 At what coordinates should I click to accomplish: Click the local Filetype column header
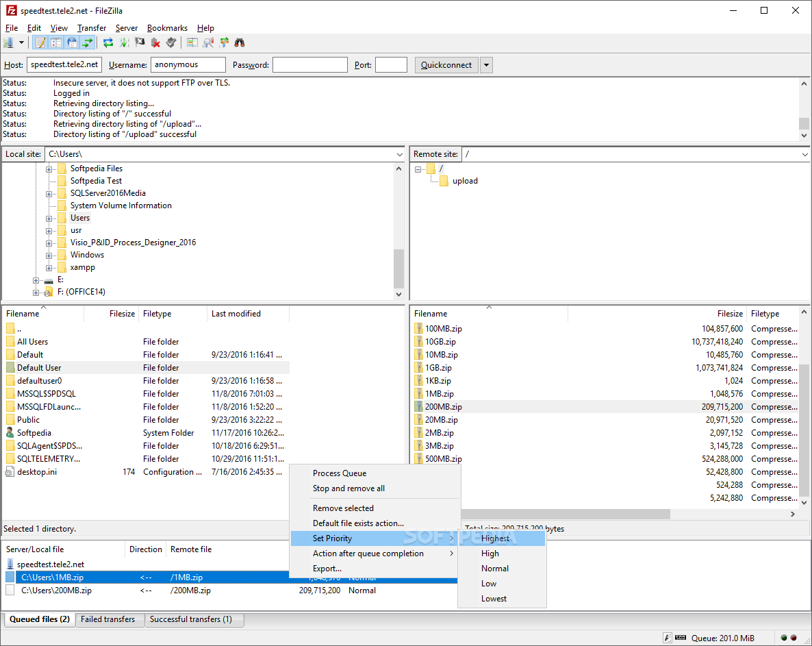(x=173, y=314)
